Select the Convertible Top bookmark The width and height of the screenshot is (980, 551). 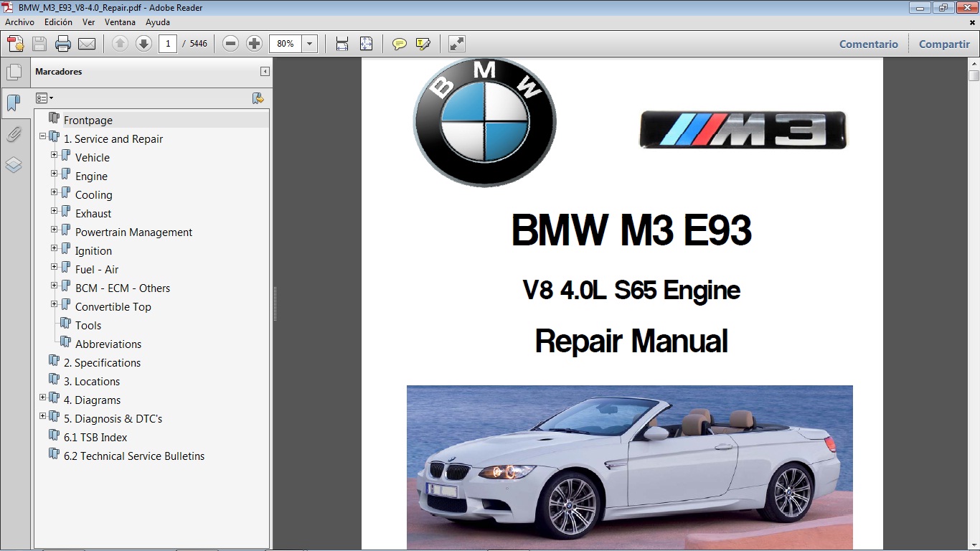click(x=113, y=306)
